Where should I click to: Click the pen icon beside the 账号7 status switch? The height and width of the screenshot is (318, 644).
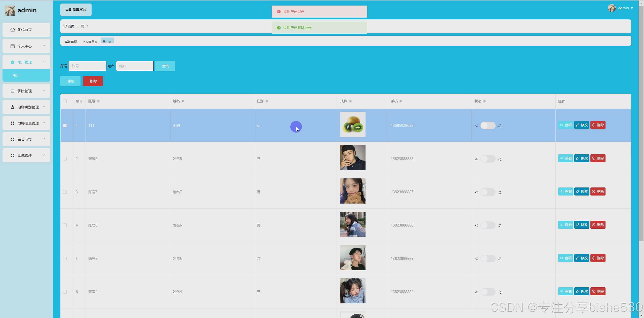click(x=500, y=192)
